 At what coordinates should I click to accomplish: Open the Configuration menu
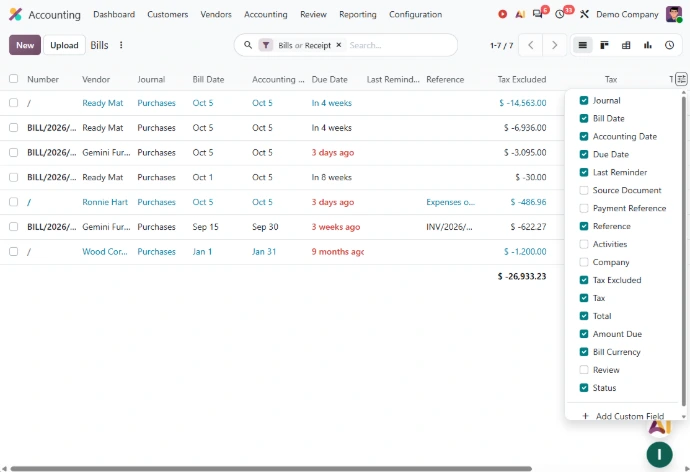(x=415, y=15)
